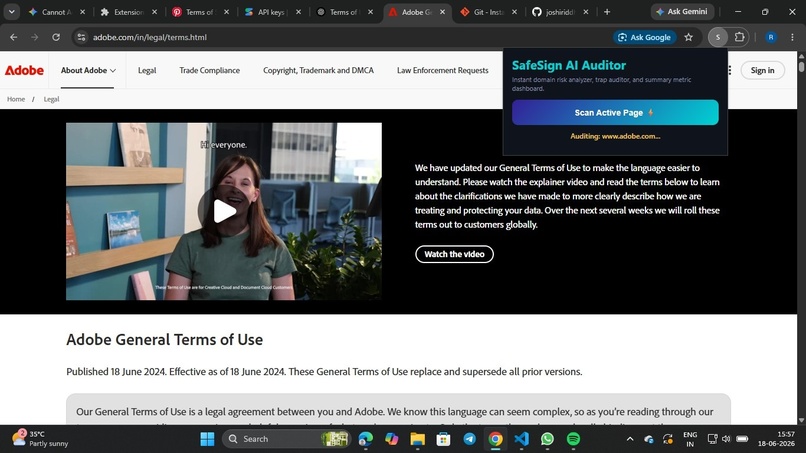The height and width of the screenshot is (453, 806).
Task: Open the Chrome three-dot menu
Action: pyautogui.click(x=792, y=37)
